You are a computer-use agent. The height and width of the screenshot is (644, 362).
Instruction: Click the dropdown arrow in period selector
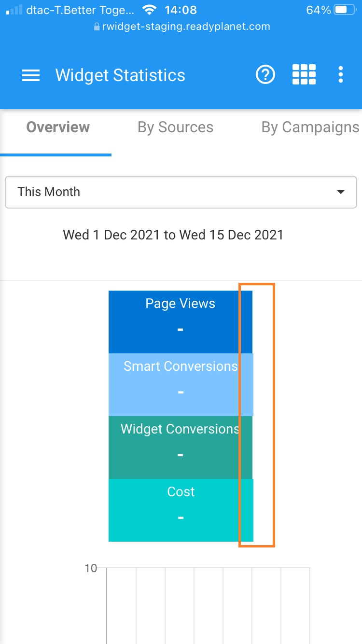coord(341,192)
